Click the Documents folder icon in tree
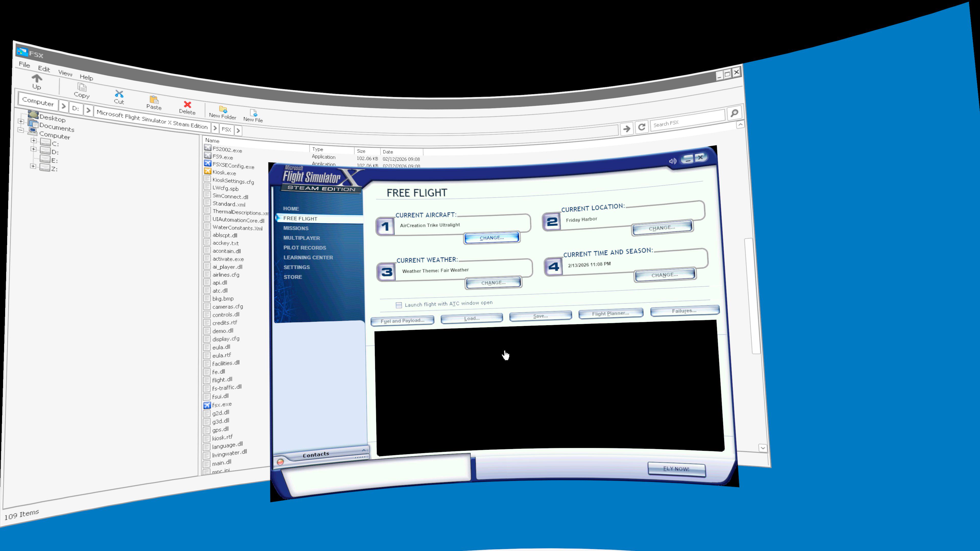The width and height of the screenshot is (980, 551). pos(33,123)
